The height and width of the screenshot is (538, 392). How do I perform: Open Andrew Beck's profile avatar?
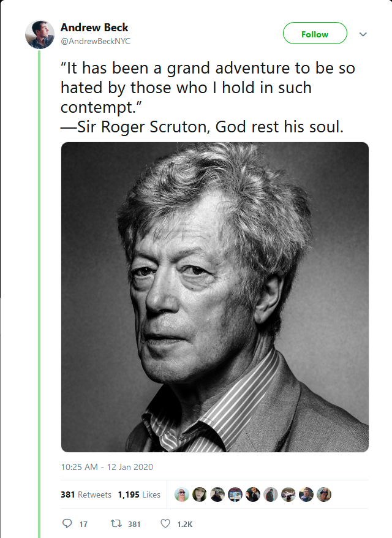[40, 34]
